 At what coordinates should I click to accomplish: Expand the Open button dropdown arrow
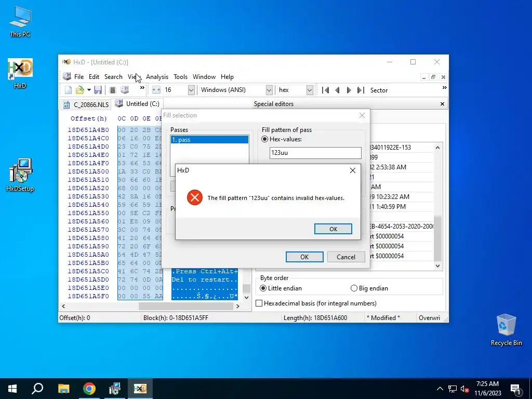pos(89,90)
